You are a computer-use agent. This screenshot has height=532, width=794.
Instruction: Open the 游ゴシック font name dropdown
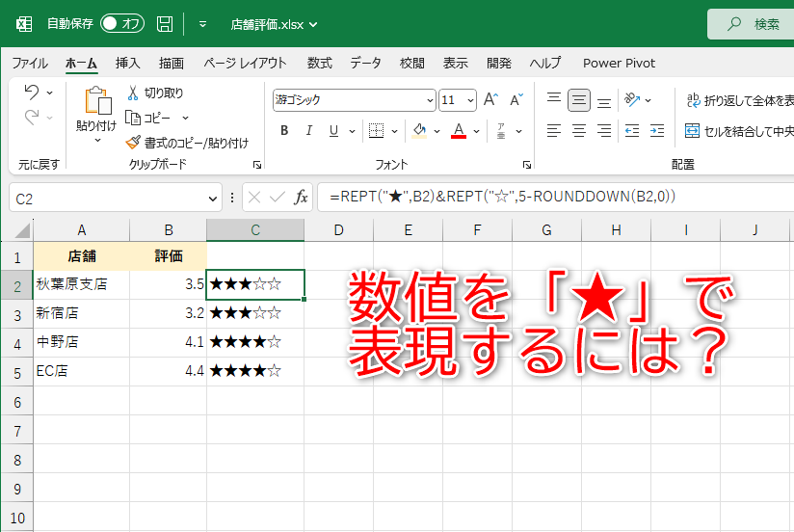[430, 100]
